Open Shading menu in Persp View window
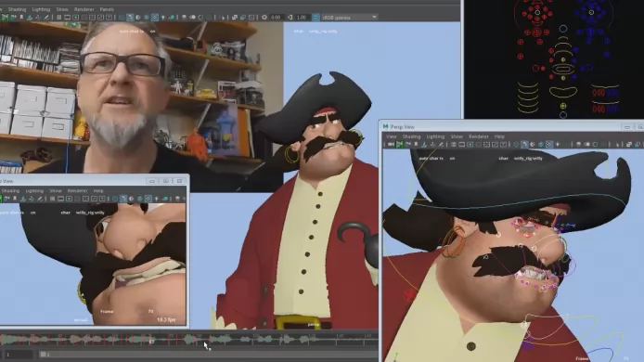Viewport: 644px width, 362px height. pos(411,136)
